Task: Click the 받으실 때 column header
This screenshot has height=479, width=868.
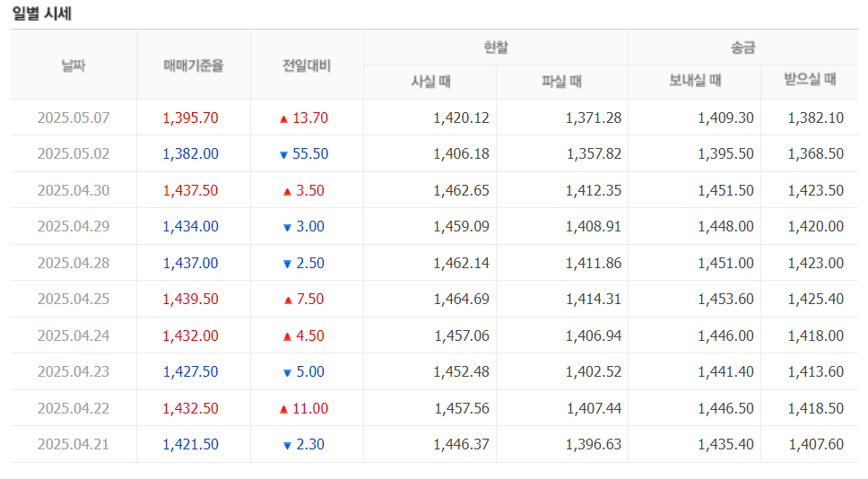Action: (810, 79)
